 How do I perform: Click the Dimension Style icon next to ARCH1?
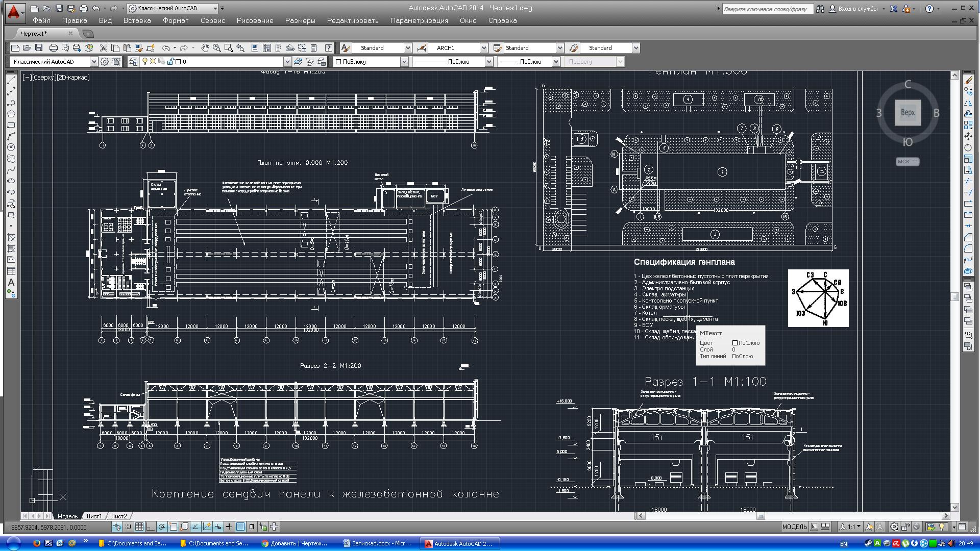tap(422, 48)
